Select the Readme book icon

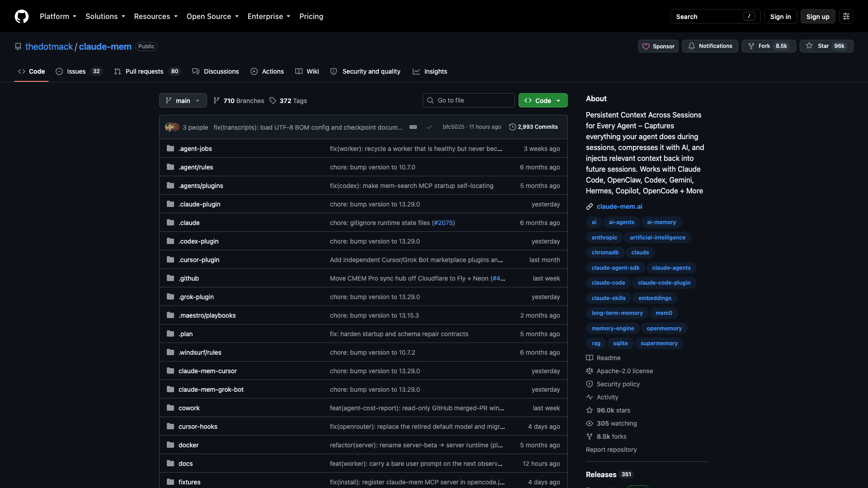coord(590,358)
